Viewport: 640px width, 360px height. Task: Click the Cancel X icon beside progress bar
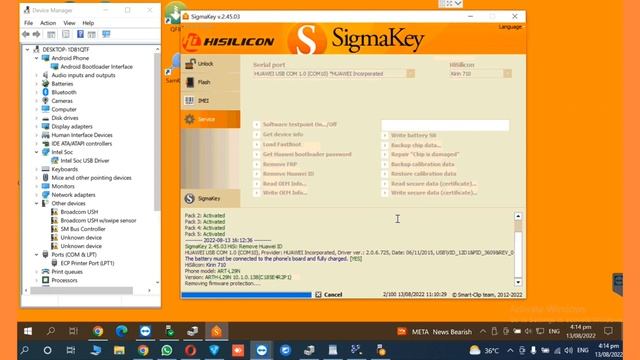point(318,294)
